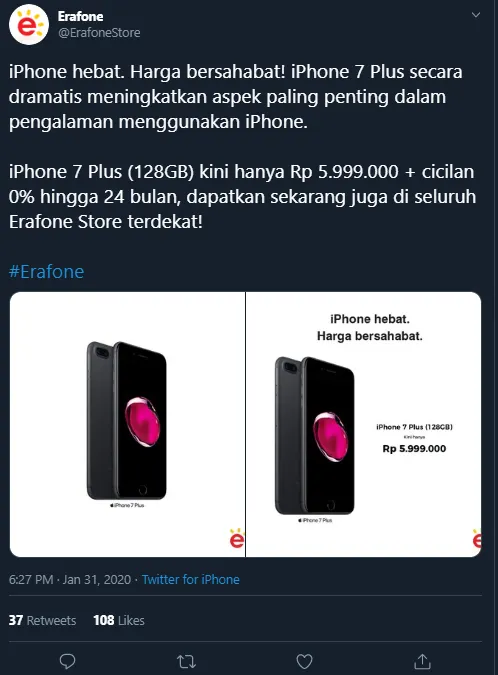Image resolution: width=498 pixels, height=675 pixels.
Task: Retweet this Erafone post
Action: pos(186,662)
